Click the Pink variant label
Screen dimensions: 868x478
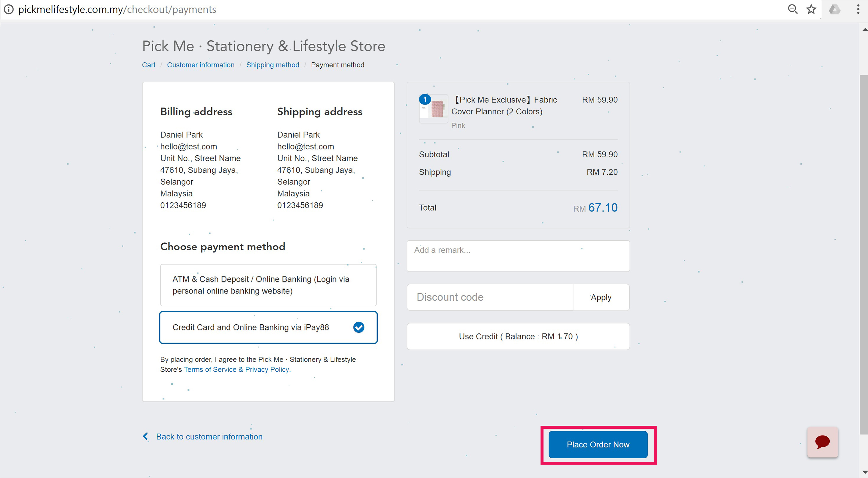[458, 125]
